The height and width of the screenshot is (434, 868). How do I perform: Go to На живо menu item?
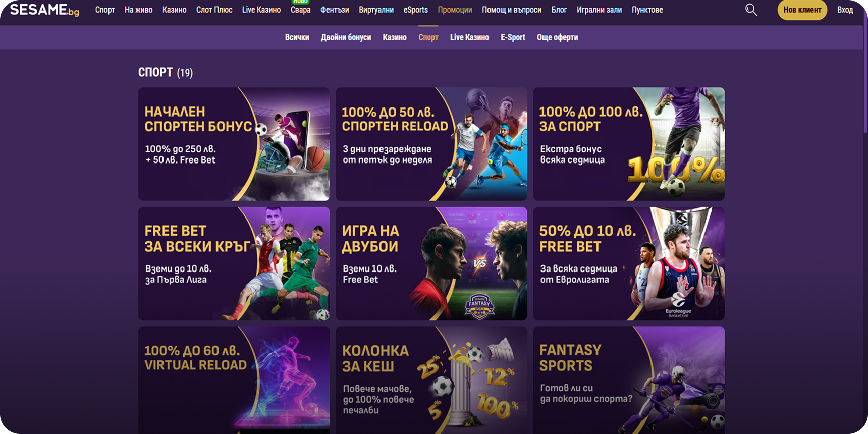138,10
